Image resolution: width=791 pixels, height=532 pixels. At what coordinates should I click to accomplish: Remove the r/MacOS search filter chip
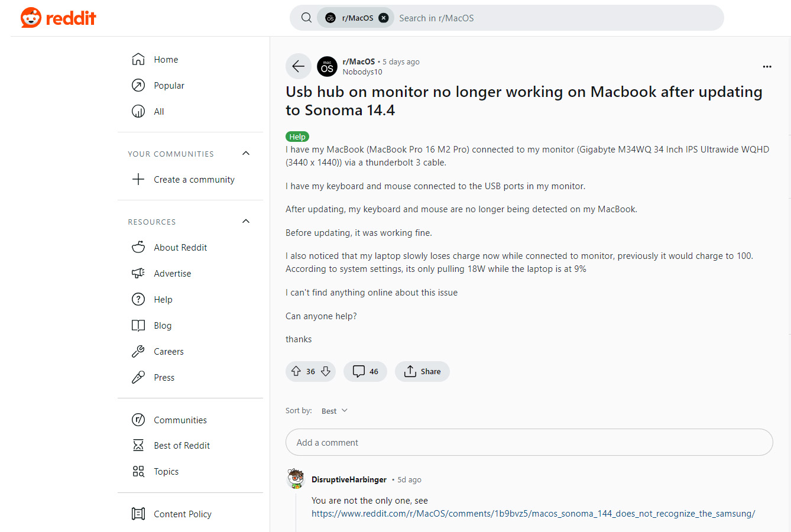tap(383, 18)
